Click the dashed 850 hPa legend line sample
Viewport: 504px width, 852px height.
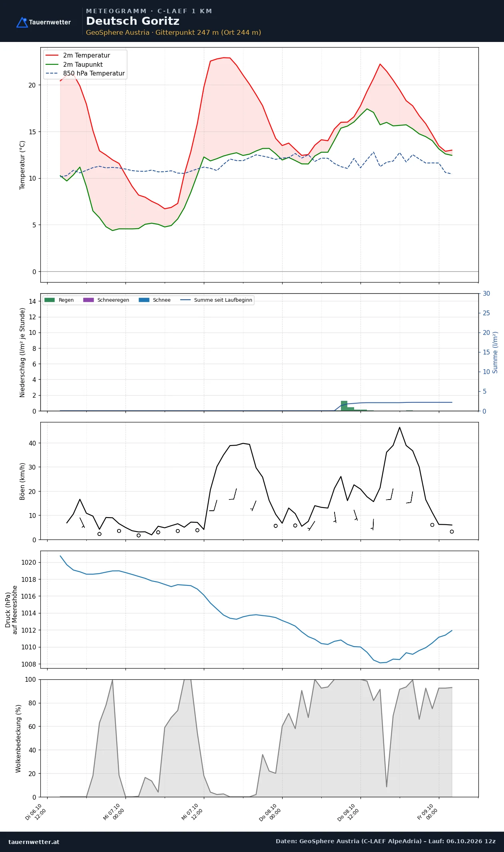(x=52, y=74)
